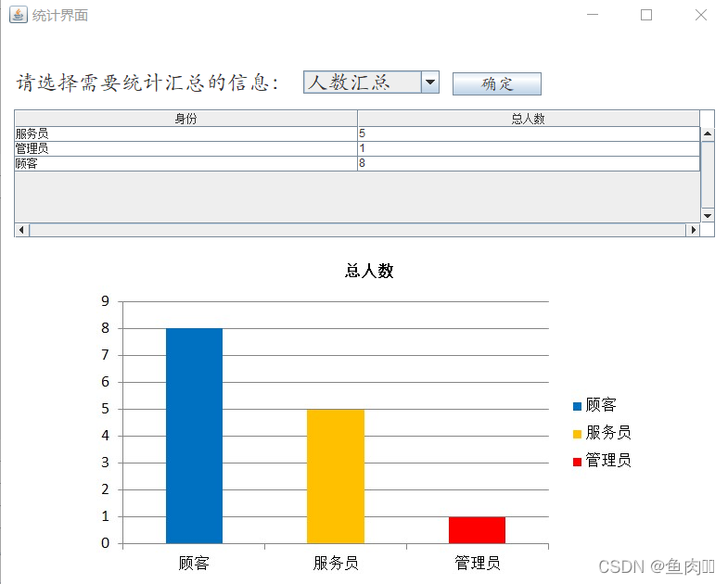Select the 管理员 table row cell
The image size is (728, 584).
[185, 148]
